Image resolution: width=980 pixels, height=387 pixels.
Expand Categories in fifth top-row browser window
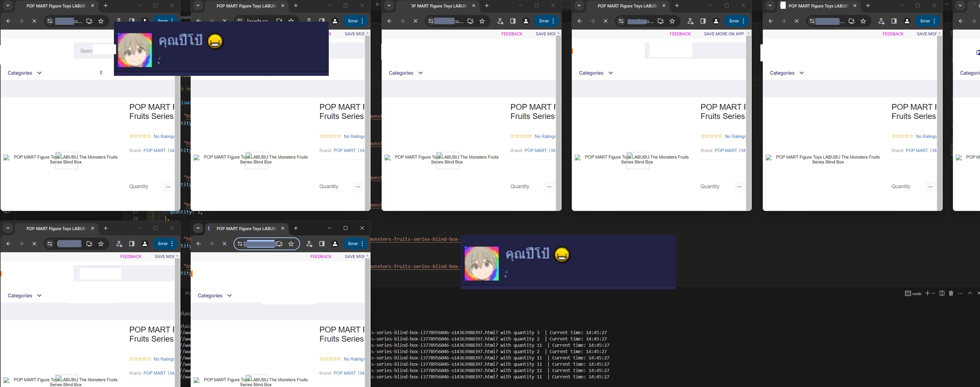(x=787, y=73)
